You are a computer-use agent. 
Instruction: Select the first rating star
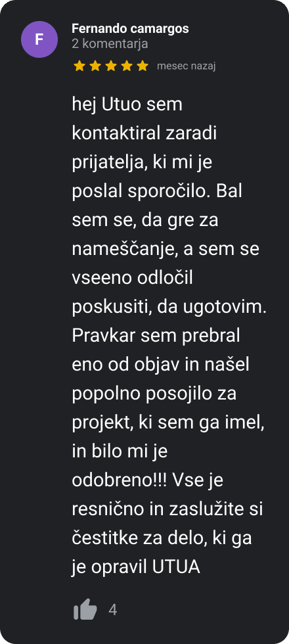click(79, 66)
